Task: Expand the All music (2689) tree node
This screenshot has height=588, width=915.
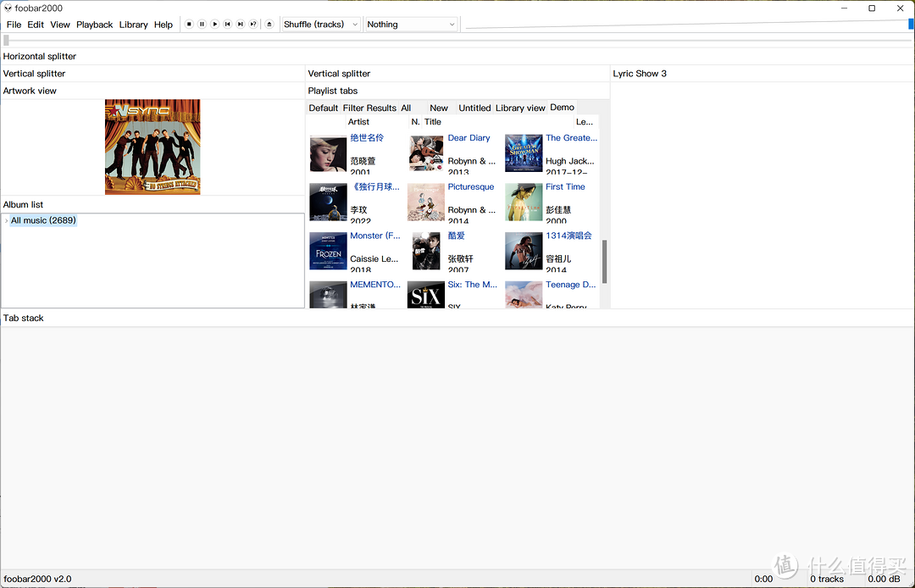Action: point(6,220)
